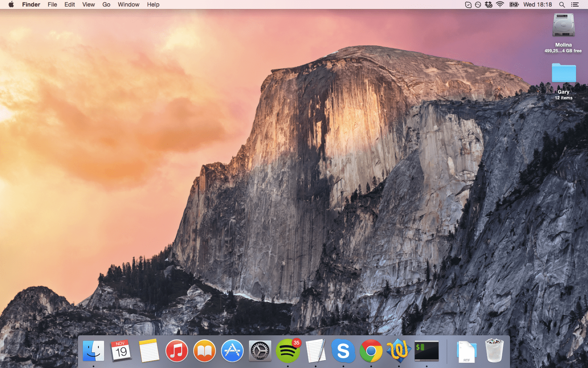Open the yellow W knot app

point(399,351)
